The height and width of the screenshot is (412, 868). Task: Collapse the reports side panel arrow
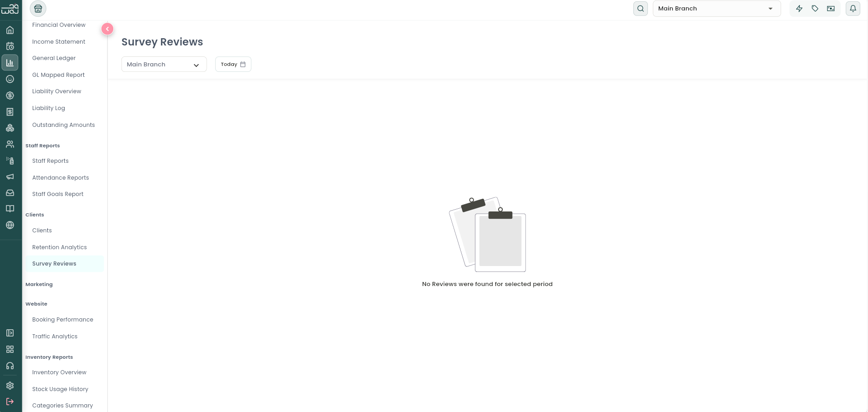tap(107, 29)
